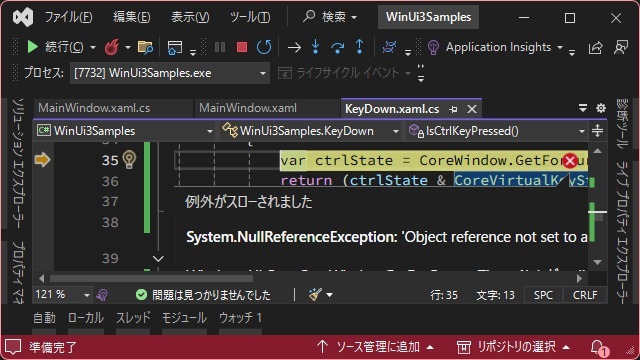Screen dimensions: 640x360
Task: Click the IntelliCode icon beside zoom
Action: [x=102, y=295]
